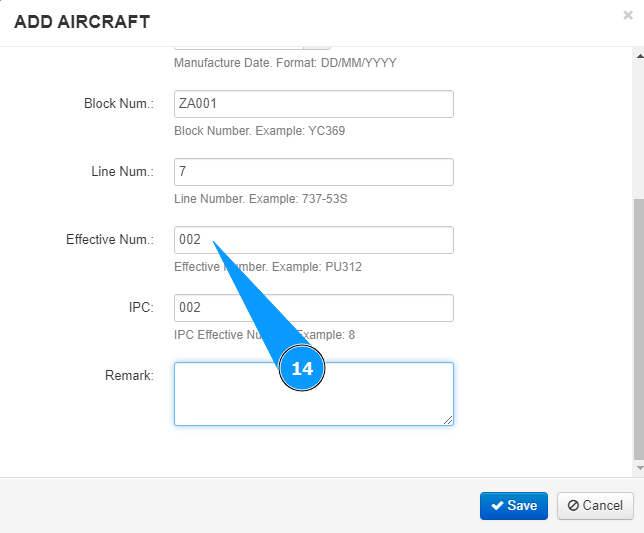Click the dialog's vertical scrollbar thumb
Screen dimensions: 644x533
pos(639,328)
